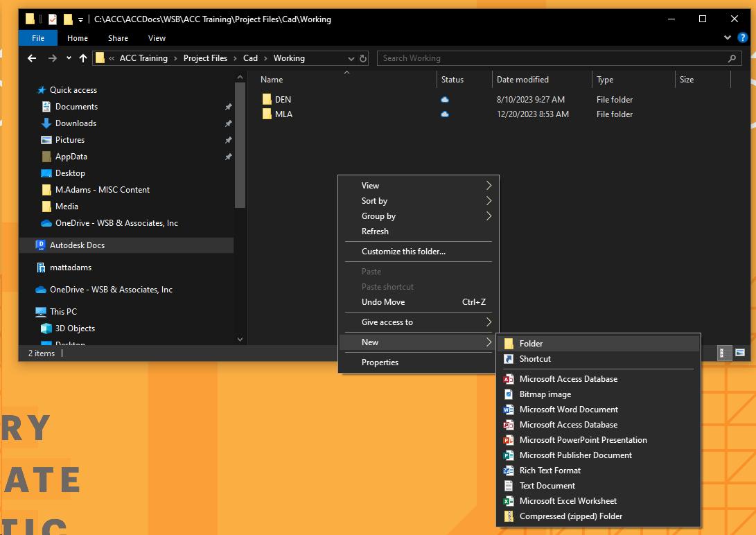Click the Back navigation arrow

32,58
